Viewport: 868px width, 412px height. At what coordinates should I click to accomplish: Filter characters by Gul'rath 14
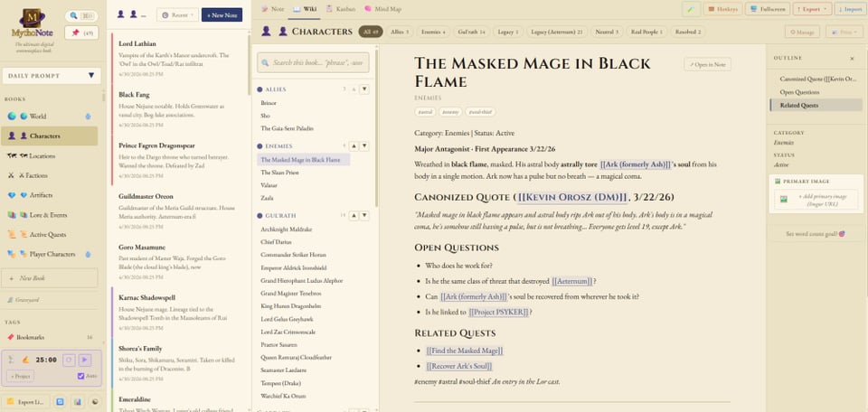coord(472,33)
